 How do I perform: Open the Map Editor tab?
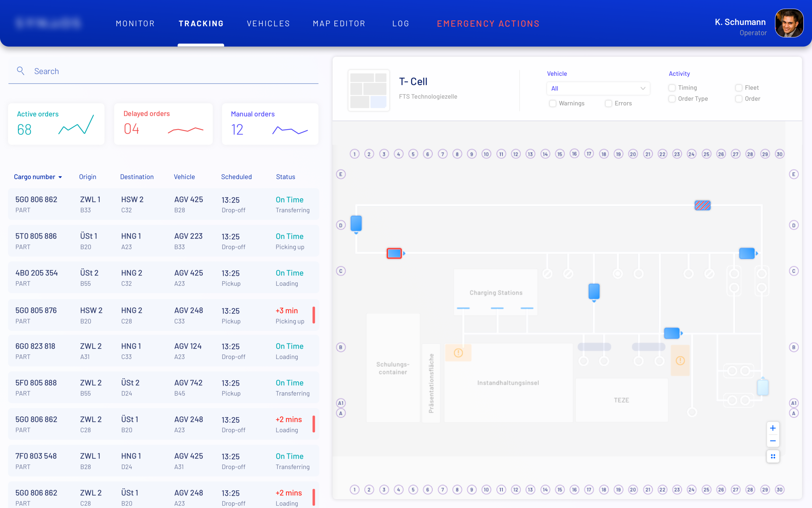pyautogui.click(x=339, y=23)
